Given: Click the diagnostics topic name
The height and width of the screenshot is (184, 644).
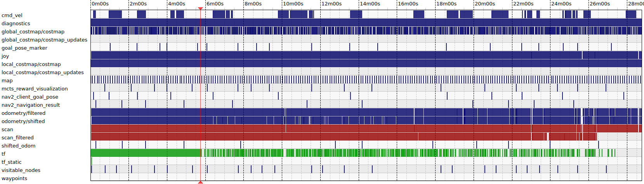Looking at the screenshot, I should tap(16, 24).
